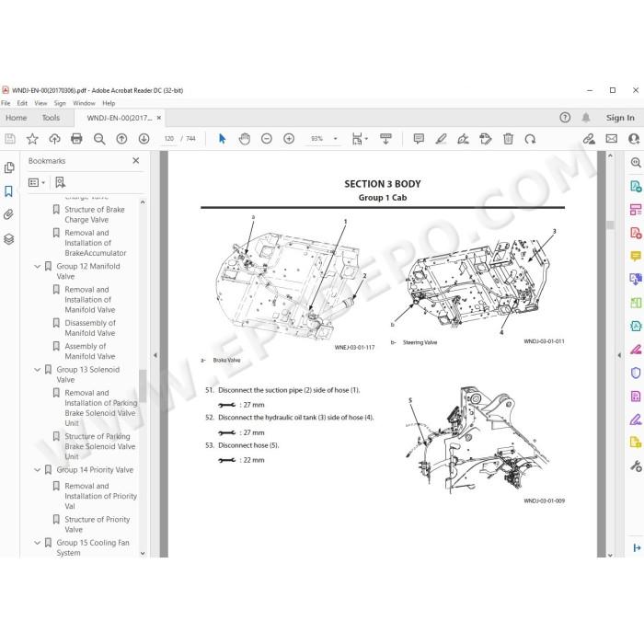Close the Bookmarks panel

[136, 161]
